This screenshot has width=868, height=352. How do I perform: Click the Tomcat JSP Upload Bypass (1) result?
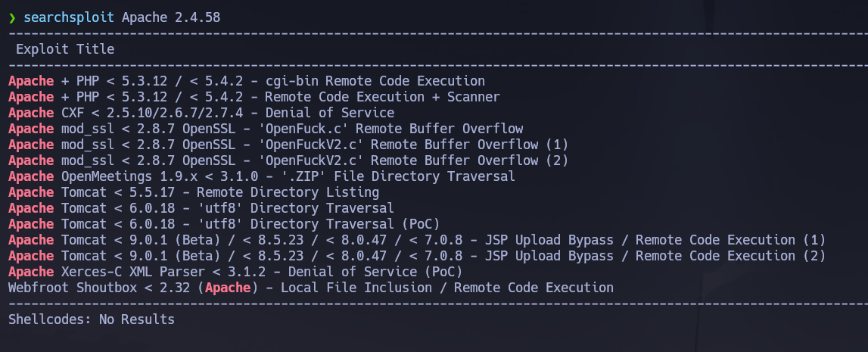click(x=417, y=240)
